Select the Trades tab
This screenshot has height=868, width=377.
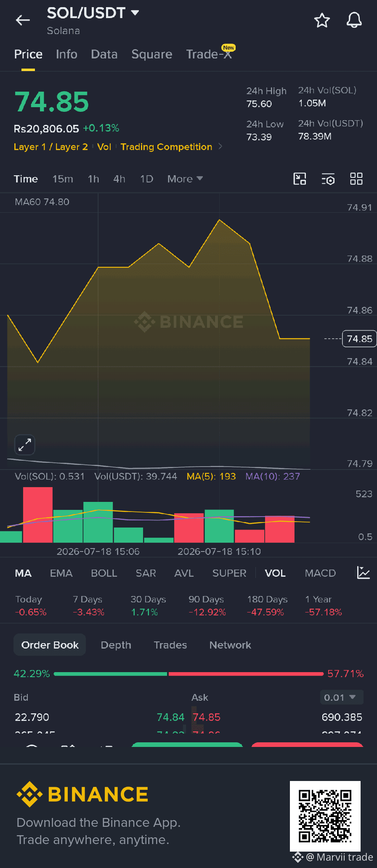click(170, 645)
